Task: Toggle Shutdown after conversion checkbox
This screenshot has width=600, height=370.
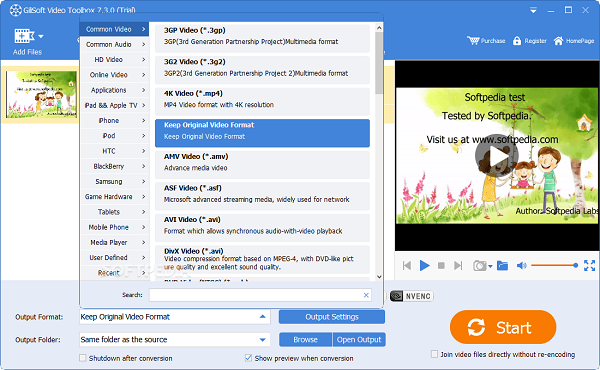Action: pyautogui.click(x=83, y=358)
